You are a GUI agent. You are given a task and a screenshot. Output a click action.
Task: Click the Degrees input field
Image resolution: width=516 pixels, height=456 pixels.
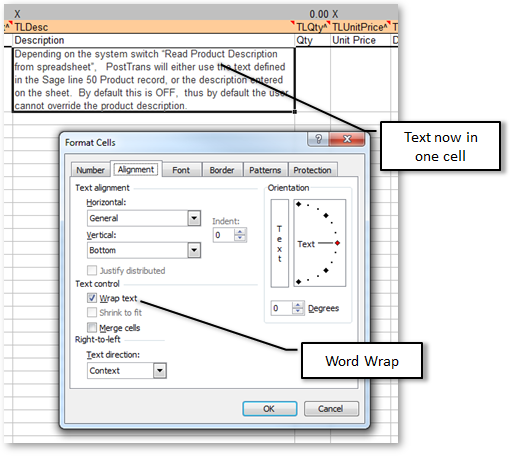tap(282, 308)
